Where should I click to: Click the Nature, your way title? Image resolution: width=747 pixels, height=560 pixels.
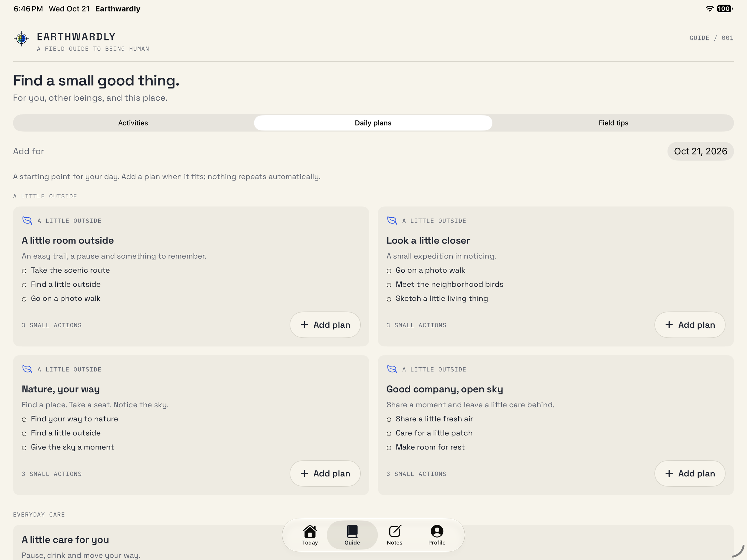tap(60, 389)
